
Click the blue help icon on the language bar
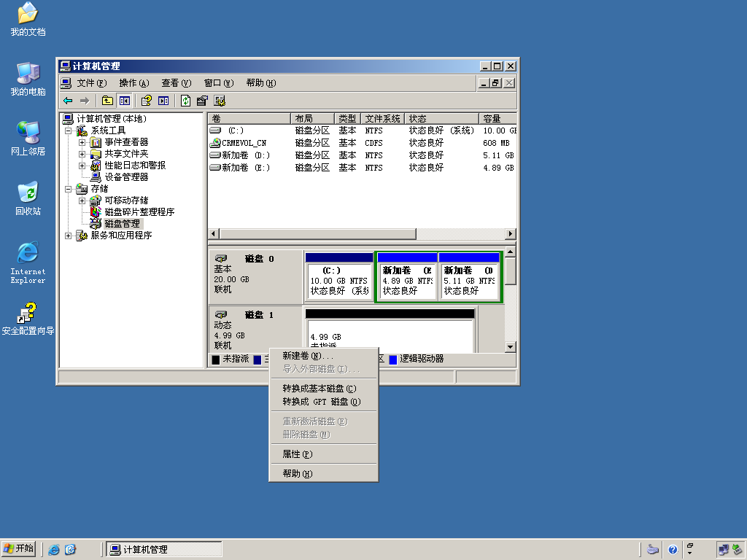coord(673,550)
